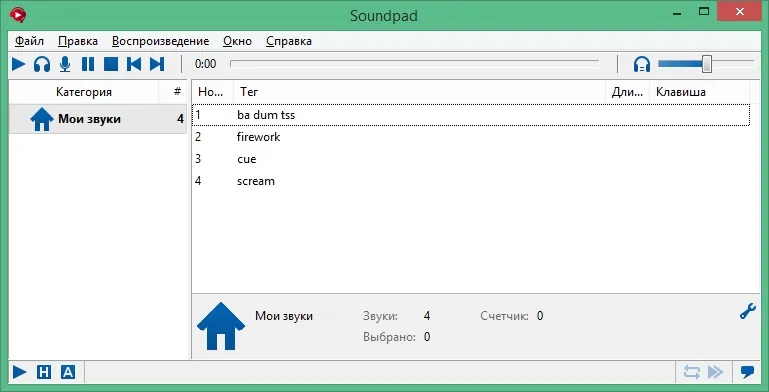This screenshot has width=769, height=392.
Task: Open the Файл menu
Action: pos(29,41)
